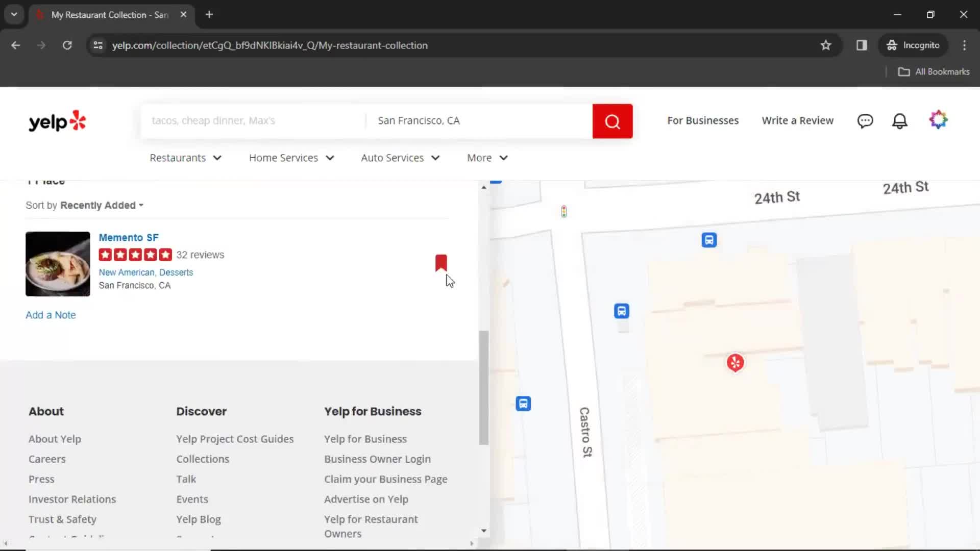Click the five-star rating for Memento SF
Image resolution: width=980 pixels, height=551 pixels.
coord(135,255)
